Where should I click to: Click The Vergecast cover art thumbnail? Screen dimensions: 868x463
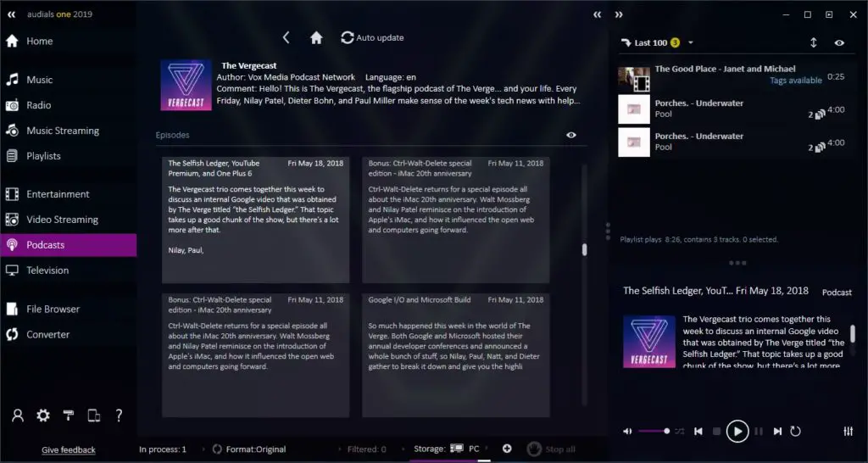pos(186,86)
